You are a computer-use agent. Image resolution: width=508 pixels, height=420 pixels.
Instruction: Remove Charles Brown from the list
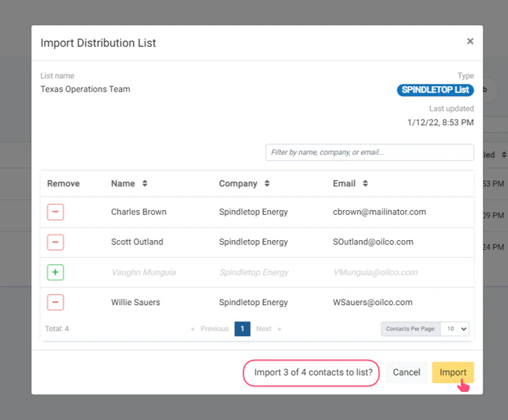pyautogui.click(x=55, y=212)
